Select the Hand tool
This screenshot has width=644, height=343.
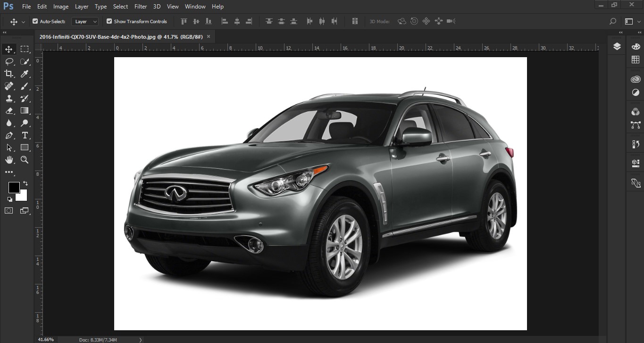pyautogui.click(x=9, y=160)
